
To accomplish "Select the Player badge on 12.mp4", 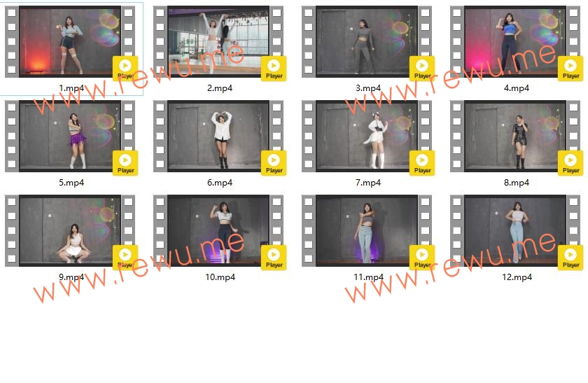I will [571, 258].
